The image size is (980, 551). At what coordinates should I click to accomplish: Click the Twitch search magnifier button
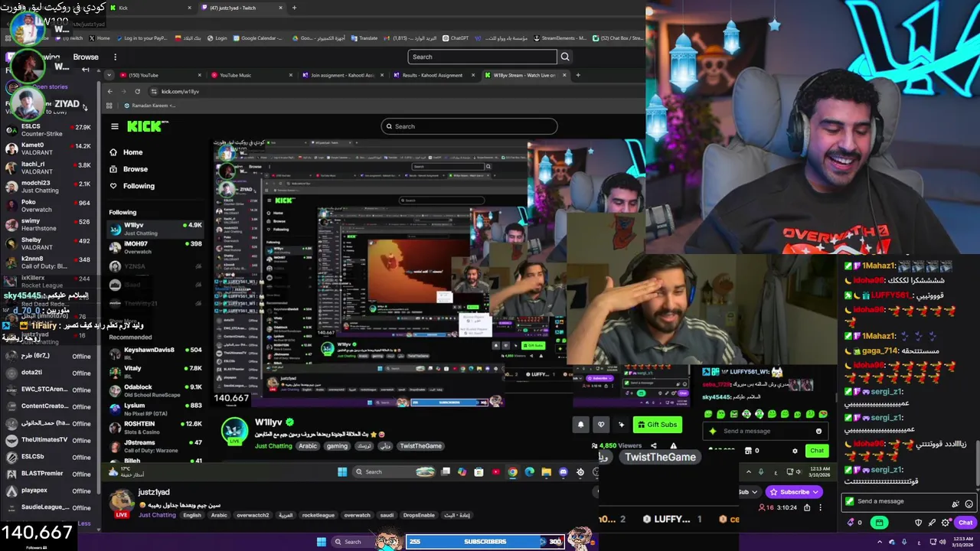coord(565,57)
